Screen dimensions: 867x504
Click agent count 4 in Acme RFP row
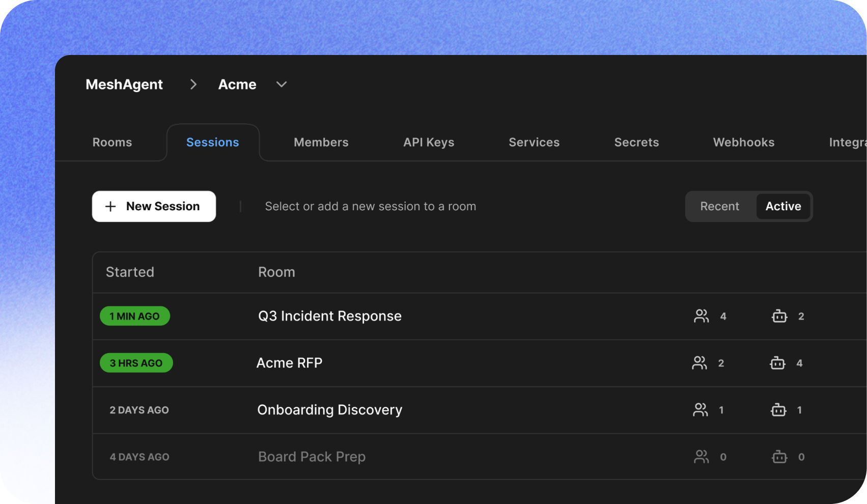pos(799,363)
